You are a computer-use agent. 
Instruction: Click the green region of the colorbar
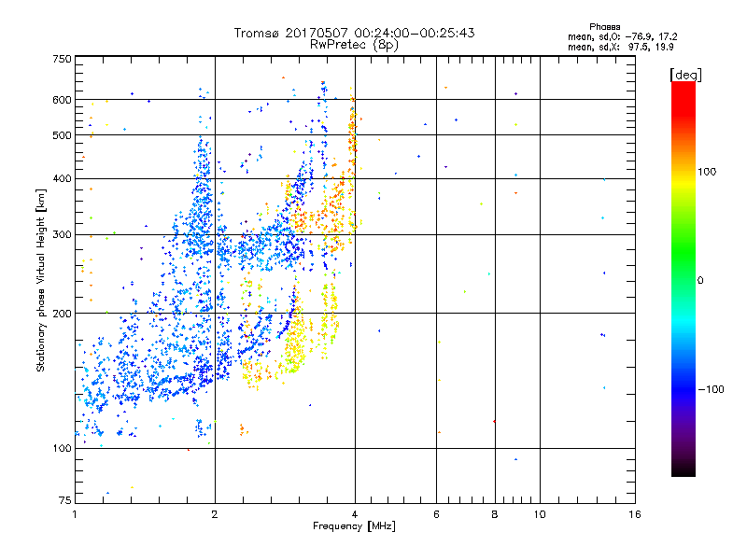coord(684,252)
